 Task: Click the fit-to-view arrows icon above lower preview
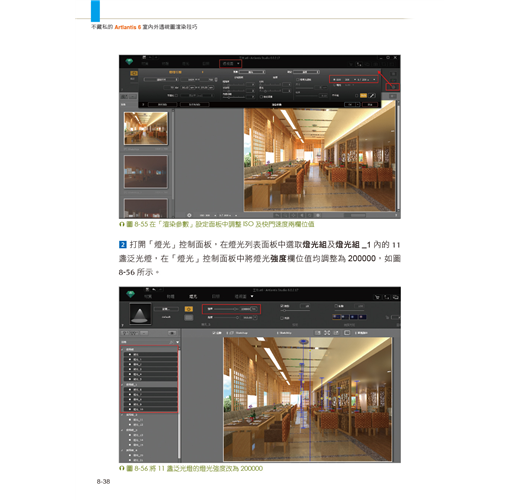click(327, 333)
